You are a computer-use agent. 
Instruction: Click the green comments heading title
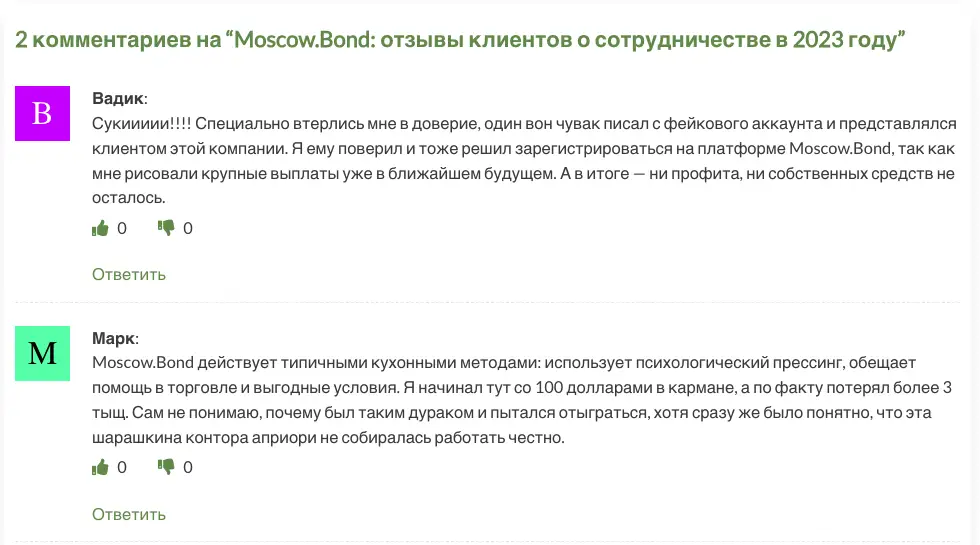(460, 39)
